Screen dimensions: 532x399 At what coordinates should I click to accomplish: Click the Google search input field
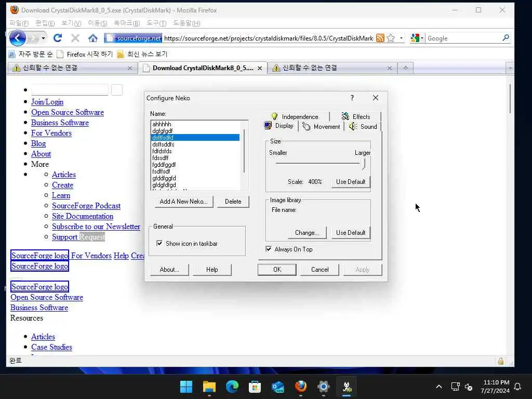click(463, 38)
